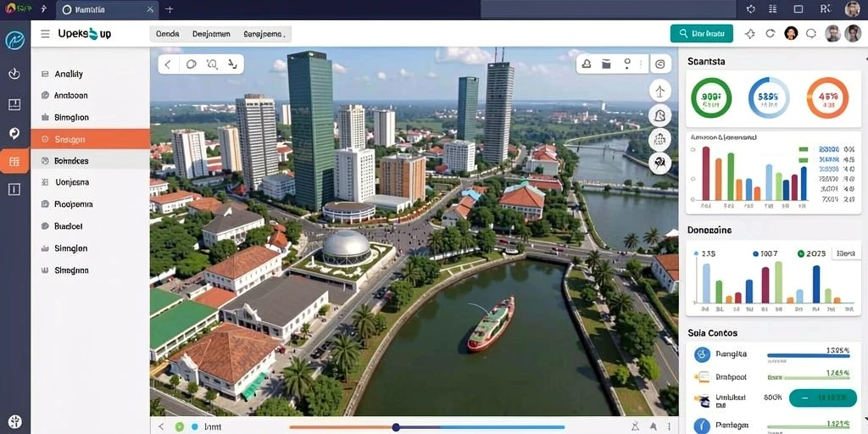Screen dimensions: 868x434
Task: Click the profile avatar in browser top bar
Action: click(853, 8)
